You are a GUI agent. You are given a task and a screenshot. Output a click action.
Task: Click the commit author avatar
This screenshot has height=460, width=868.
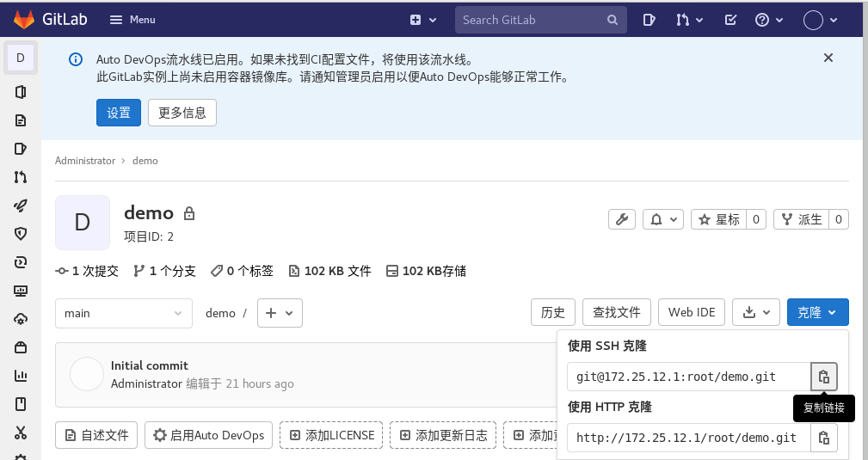point(87,374)
